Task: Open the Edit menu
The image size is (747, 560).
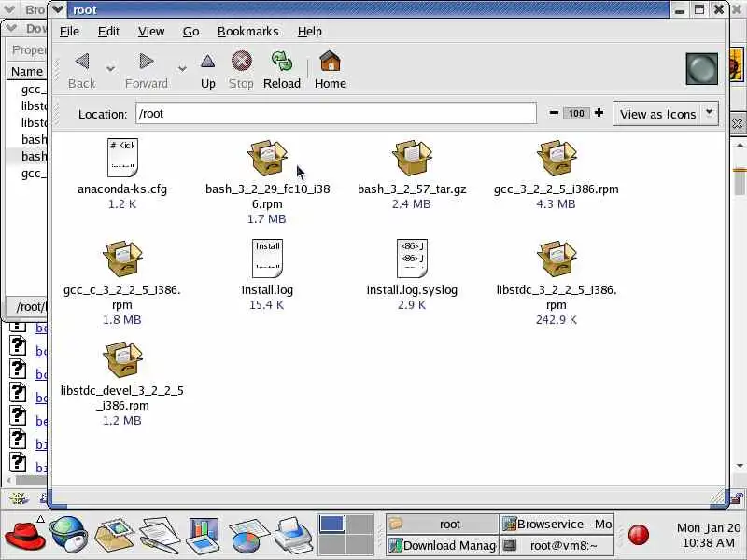Action: point(108,32)
